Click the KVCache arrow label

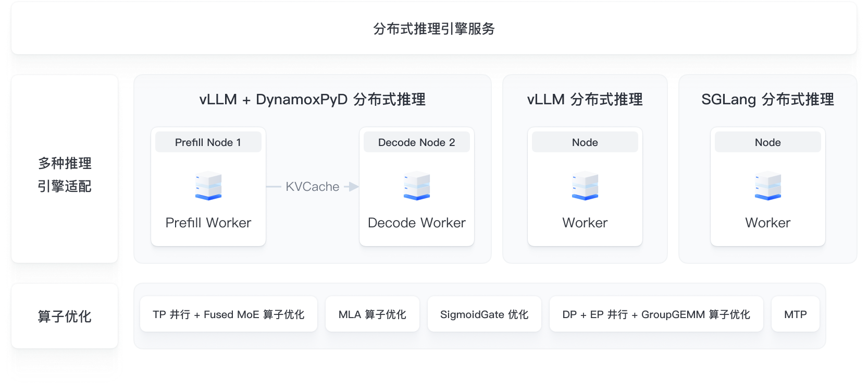pyautogui.click(x=312, y=187)
